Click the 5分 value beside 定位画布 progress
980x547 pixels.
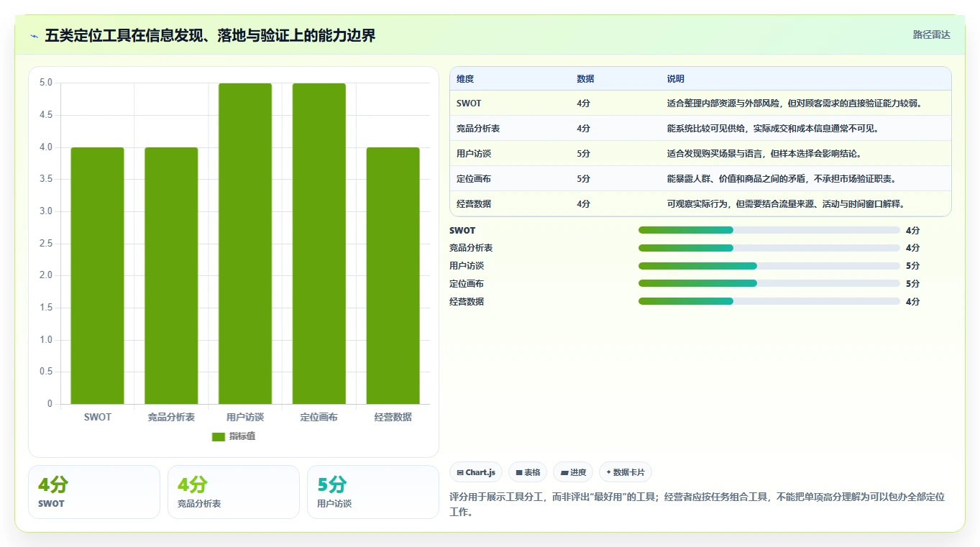tap(912, 284)
